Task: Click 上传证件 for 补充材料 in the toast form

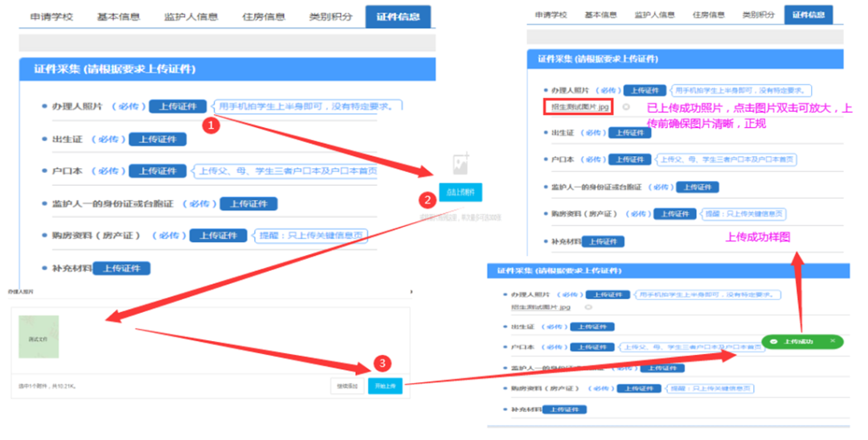Action: 565,409
